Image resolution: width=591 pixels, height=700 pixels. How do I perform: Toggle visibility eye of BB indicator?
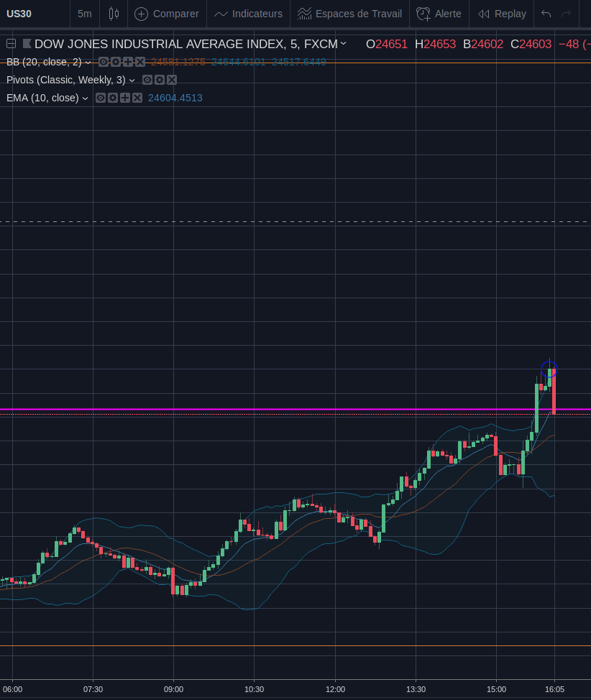point(104,62)
